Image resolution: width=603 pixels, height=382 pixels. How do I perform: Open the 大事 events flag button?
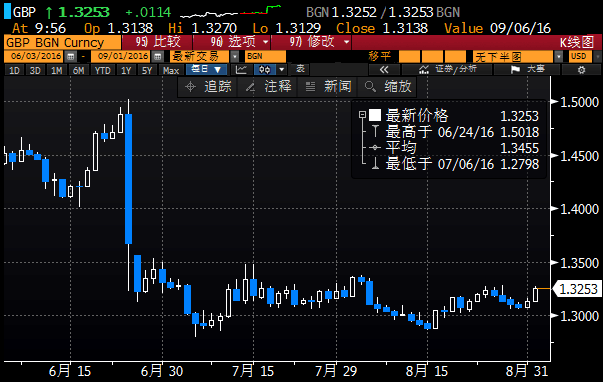click(x=527, y=70)
